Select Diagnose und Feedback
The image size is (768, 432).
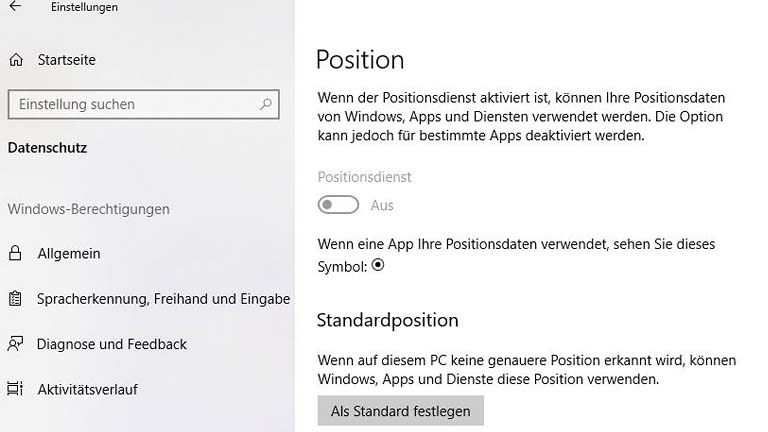112,344
